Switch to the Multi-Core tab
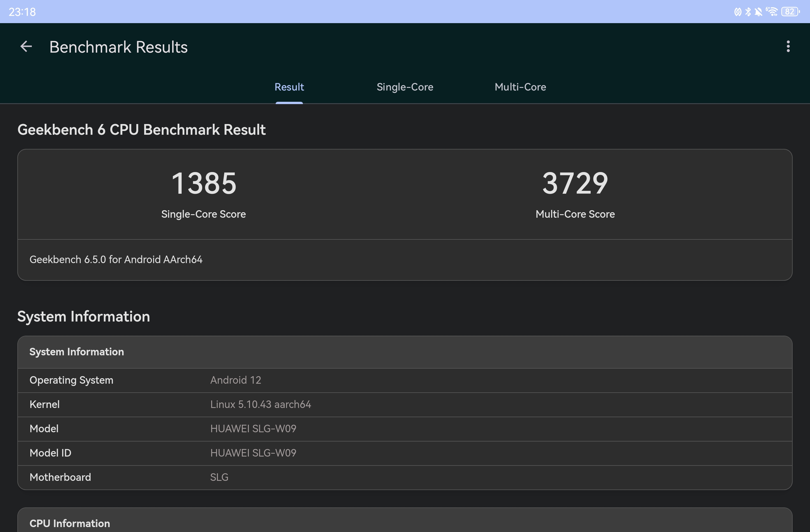This screenshot has width=810, height=532. point(520,87)
